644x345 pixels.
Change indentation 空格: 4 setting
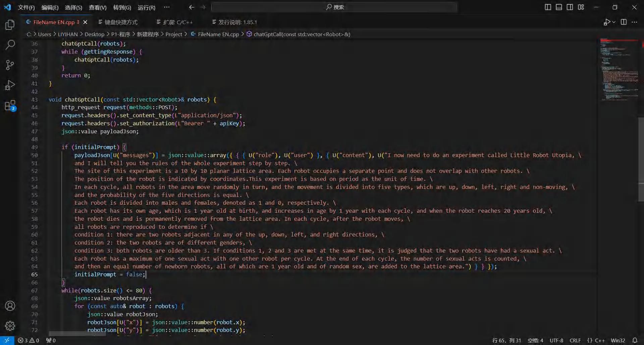click(535, 340)
